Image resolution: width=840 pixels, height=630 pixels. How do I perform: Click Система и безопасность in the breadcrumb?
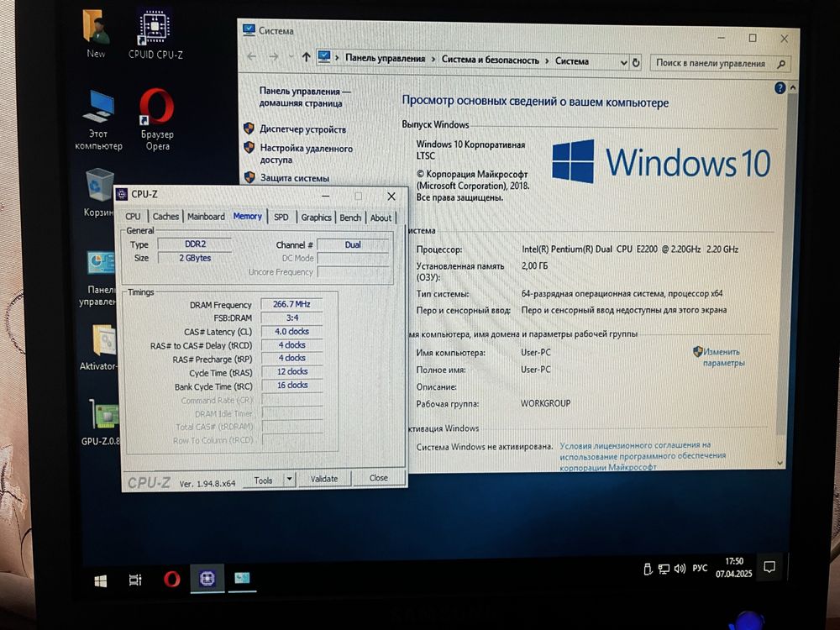[x=491, y=60]
